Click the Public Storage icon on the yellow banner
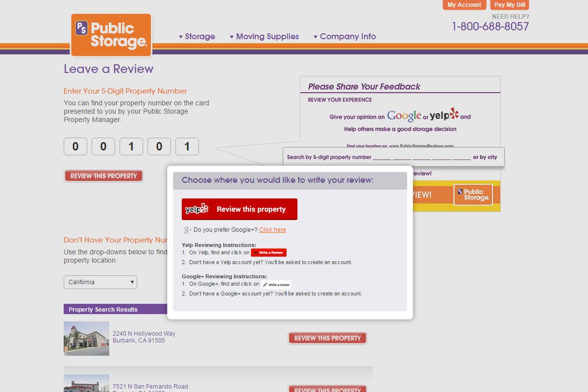588x392 pixels. (x=472, y=195)
